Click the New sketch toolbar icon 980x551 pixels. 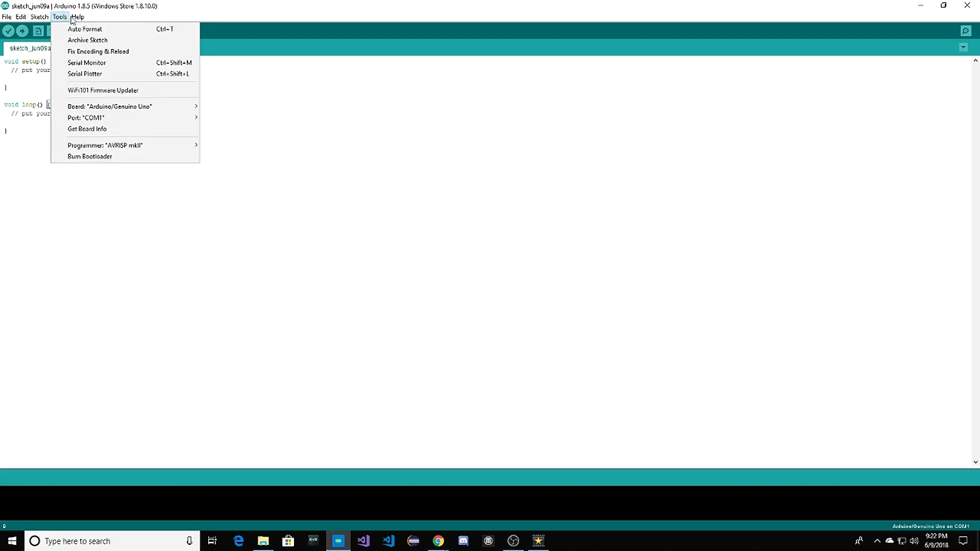38,31
